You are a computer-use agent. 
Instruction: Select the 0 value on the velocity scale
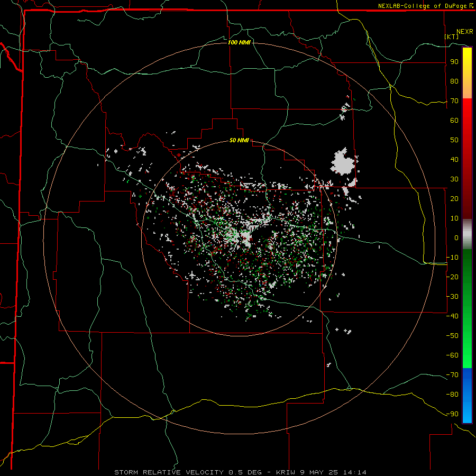[x=456, y=238]
